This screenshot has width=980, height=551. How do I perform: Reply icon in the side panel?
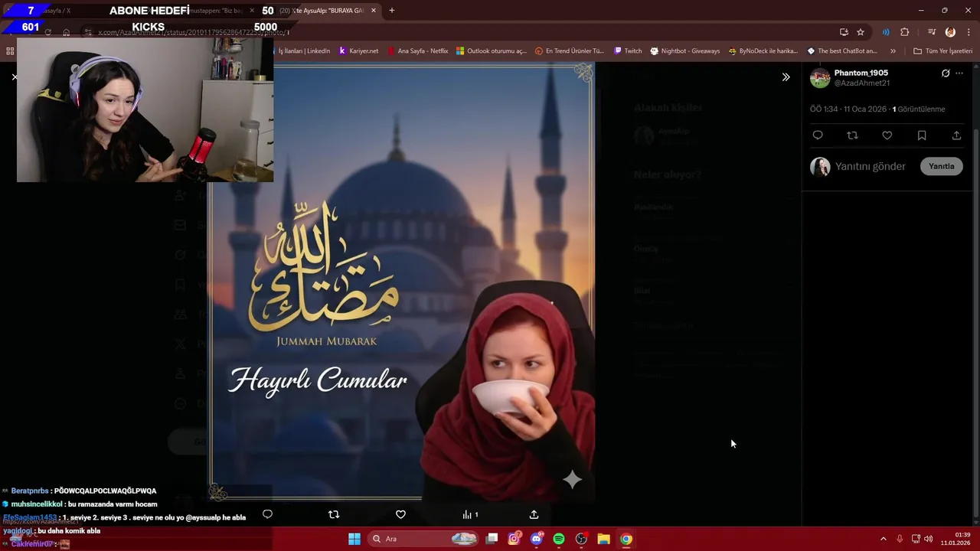tap(818, 135)
